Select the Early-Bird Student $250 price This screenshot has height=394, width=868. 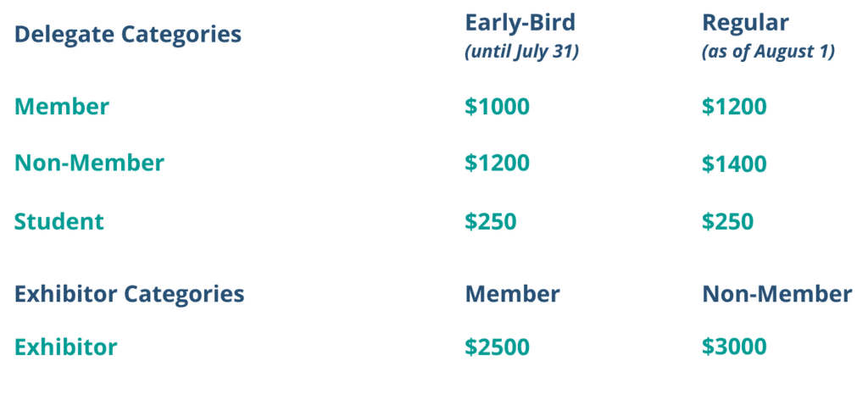tap(490, 221)
